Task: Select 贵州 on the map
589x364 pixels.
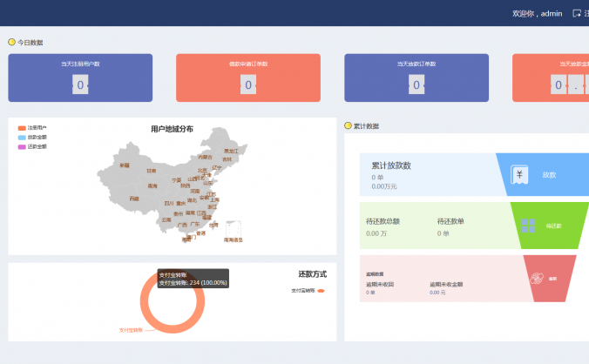Action: click(x=179, y=214)
